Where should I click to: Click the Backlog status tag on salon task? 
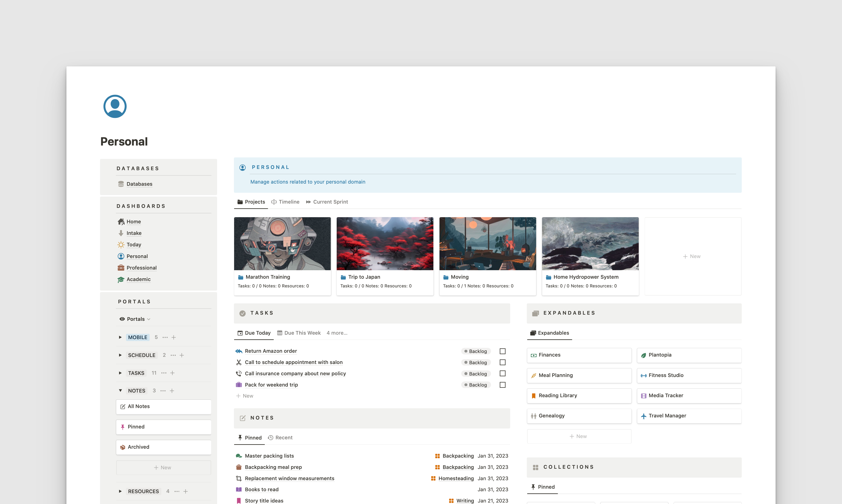pos(475,362)
